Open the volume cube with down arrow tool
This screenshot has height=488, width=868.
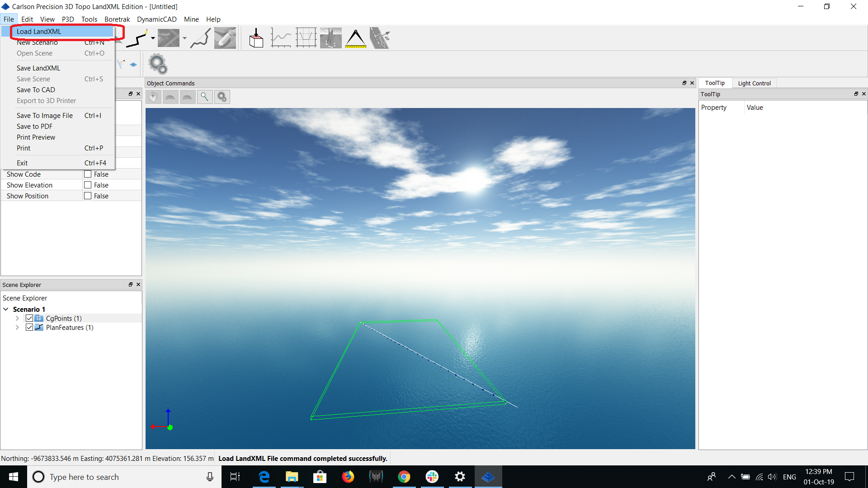256,38
